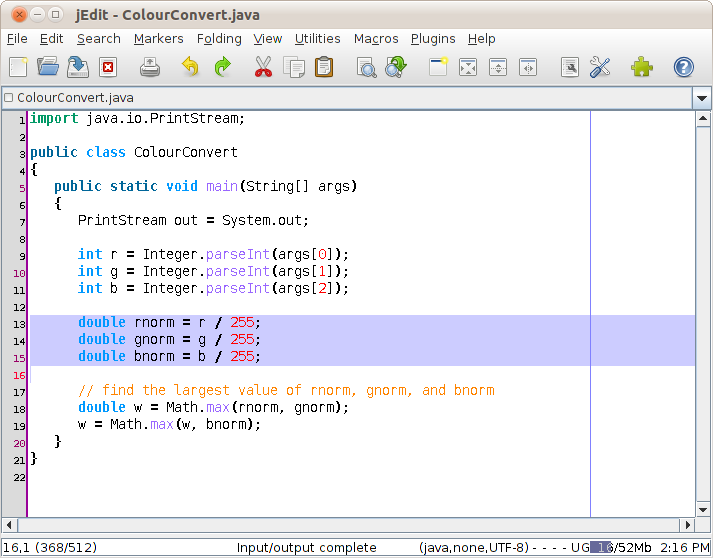Expand the buffer switcher dropdown arrow
Viewport: 713px width, 558px height.
pyautogui.click(x=702, y=98)
